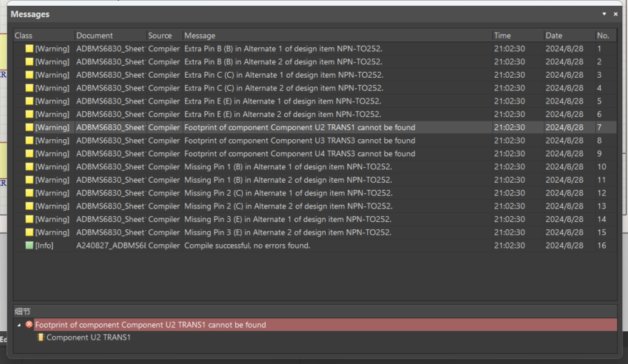Sort messages by the Date column header
Screen dimensions: 628x364
(x=569, y=36)
